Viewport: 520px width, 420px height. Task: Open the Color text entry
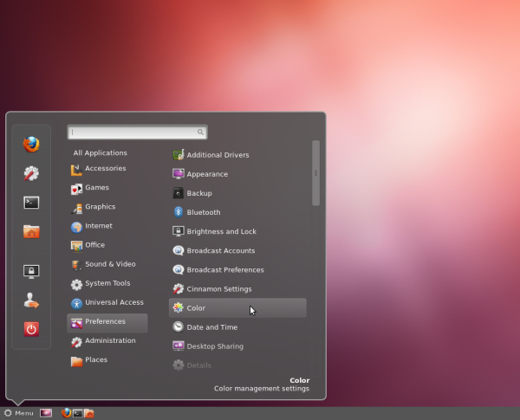pos(196,308)
